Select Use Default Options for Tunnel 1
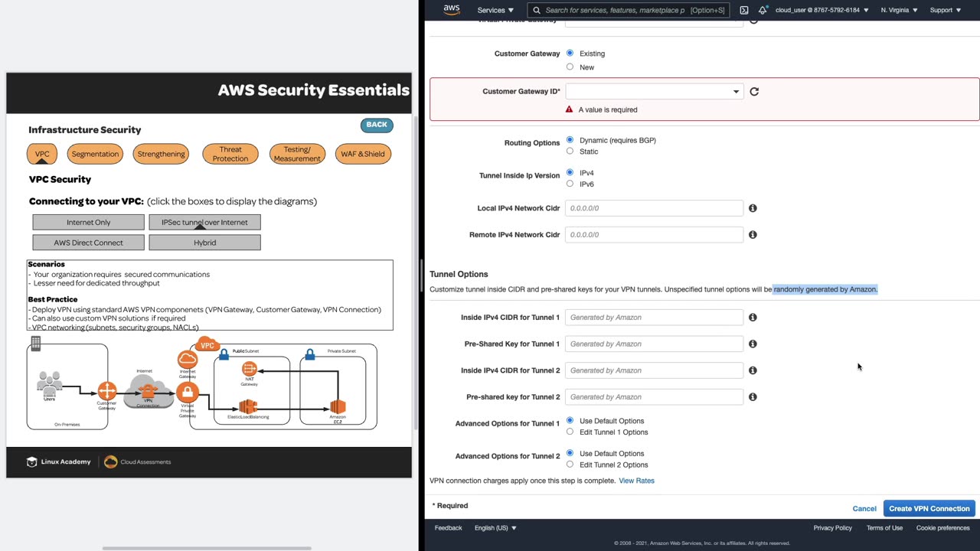 (x=570, y=421)
